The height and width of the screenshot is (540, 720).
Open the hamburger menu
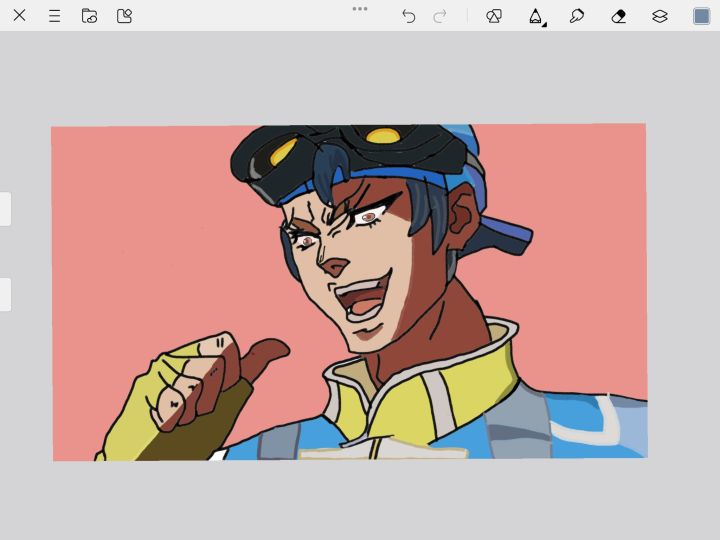tap(54, 16)
